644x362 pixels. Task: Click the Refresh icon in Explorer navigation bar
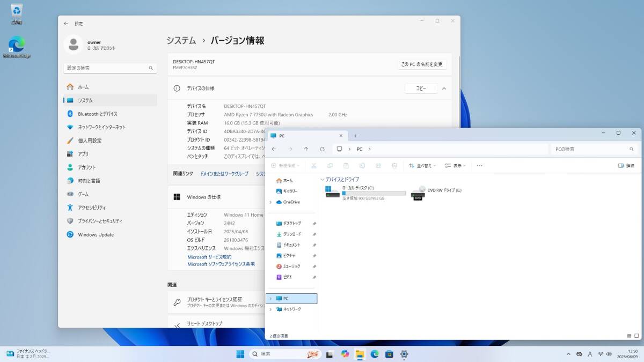[x=321, y=149]
